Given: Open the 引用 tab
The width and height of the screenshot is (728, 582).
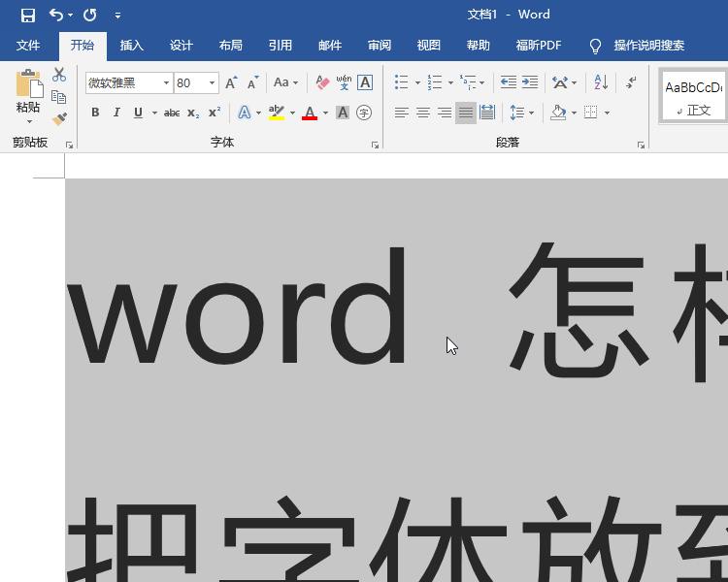Looking at the screenshot, I should [x=280, y=46].
